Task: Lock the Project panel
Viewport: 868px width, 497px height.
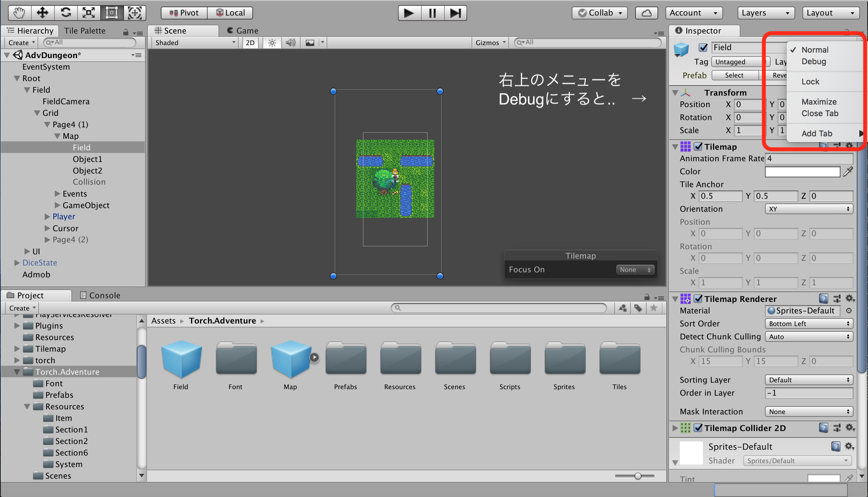Action: pos(647,297)
